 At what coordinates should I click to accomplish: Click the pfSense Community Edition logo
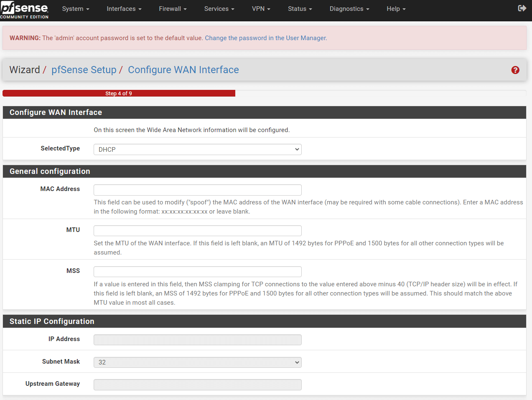point(24,10)
